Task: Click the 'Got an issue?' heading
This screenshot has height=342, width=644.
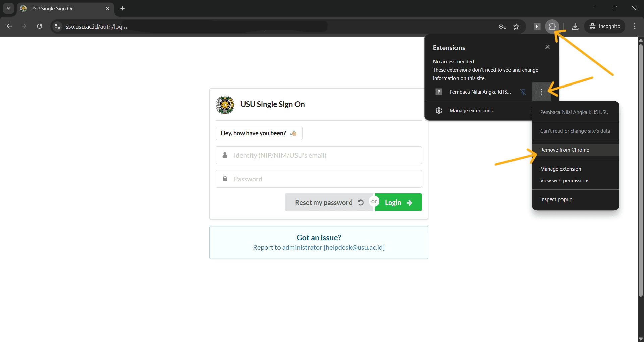Action: pos(319,238)
